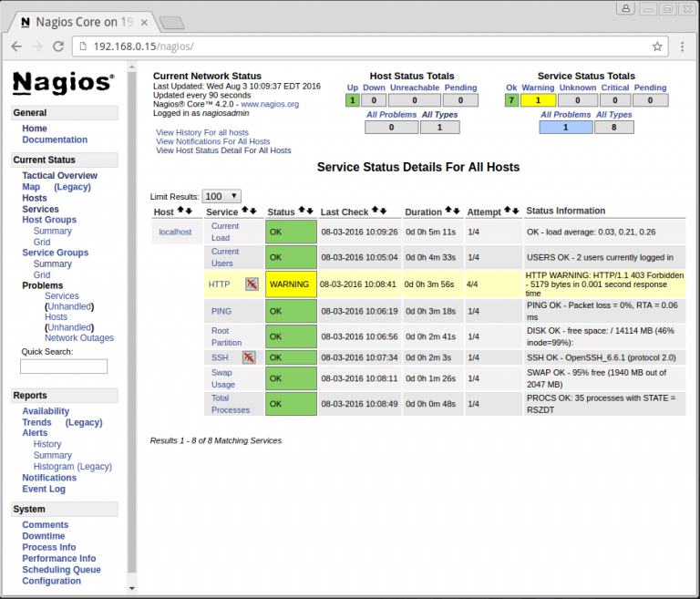
Task: Click the browser address bar
Action: [365, 46]
